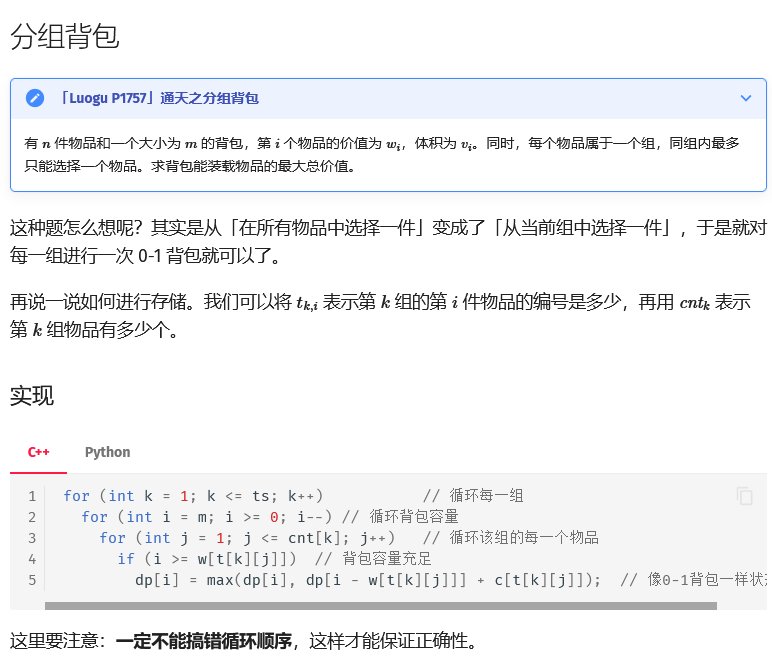The image size is (772, 670).
Task: Switch to the Python code tab
Action: click(x=107, y=452)
